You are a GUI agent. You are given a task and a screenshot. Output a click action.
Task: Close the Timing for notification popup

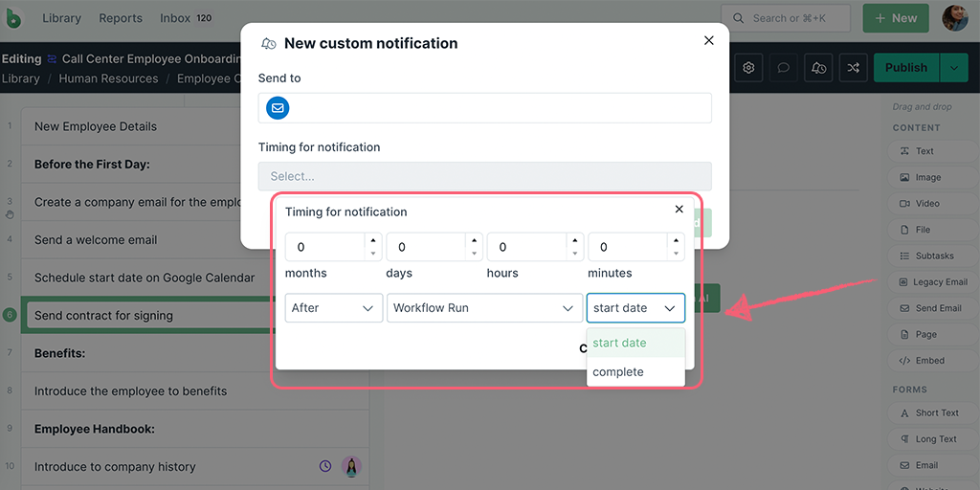tap(679, 210)
